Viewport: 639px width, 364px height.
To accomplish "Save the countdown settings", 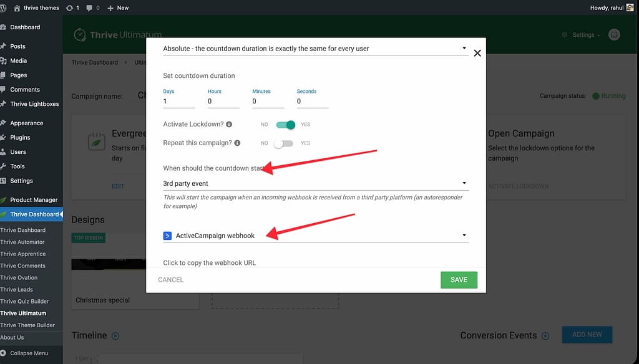I will (459, 280).
